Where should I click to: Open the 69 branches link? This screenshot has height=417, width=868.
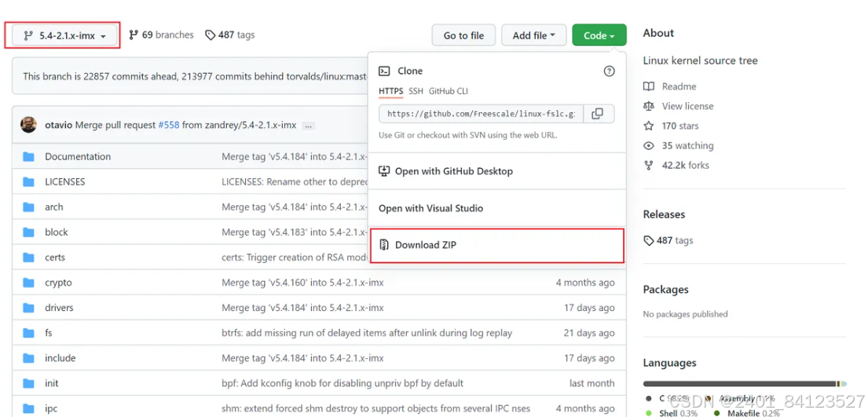pos(161,35)
